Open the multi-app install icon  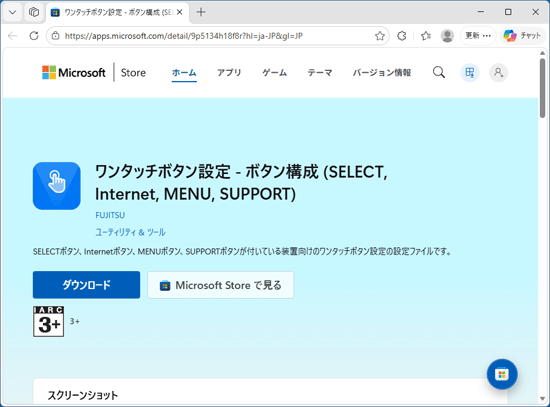pyautogui.click(x=470, y=73)
